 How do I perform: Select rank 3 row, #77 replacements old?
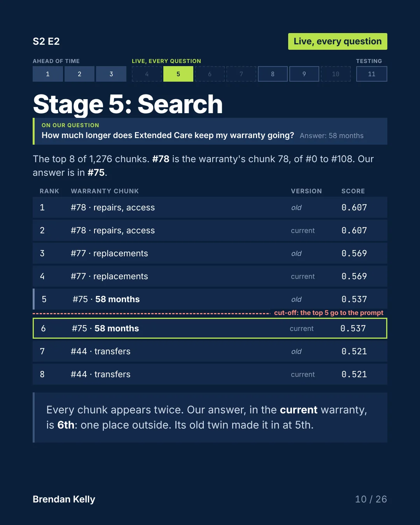[210, 253]
